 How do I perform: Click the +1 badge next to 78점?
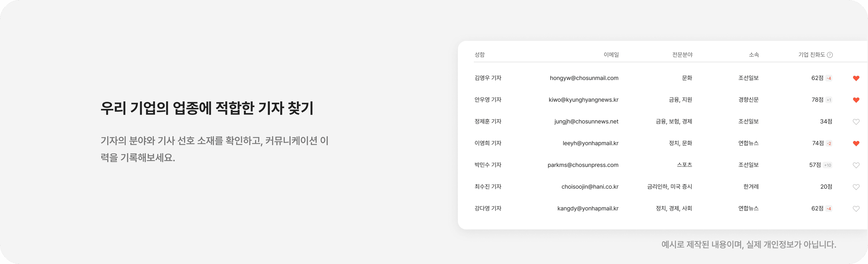829,100
